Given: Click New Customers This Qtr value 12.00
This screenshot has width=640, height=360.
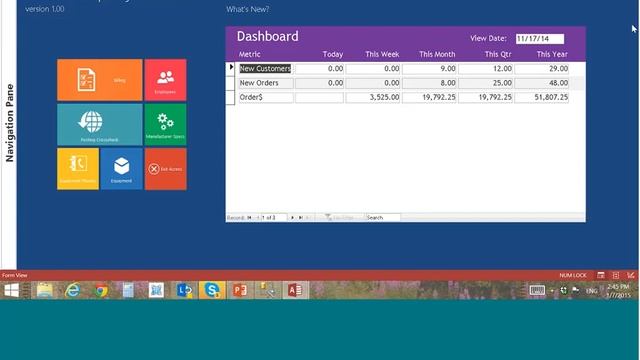Looking at the screenshot, I should pyautogui.click(x=485, y=69).
